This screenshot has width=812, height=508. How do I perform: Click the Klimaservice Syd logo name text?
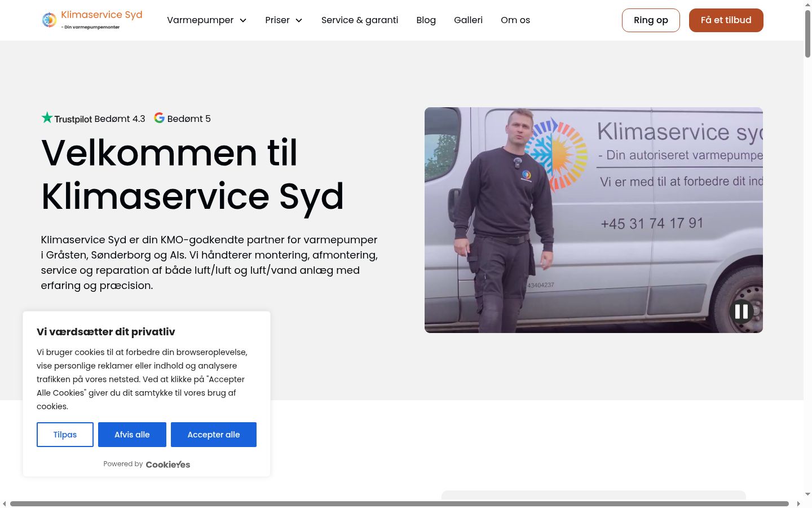click(x=101, y=15)
